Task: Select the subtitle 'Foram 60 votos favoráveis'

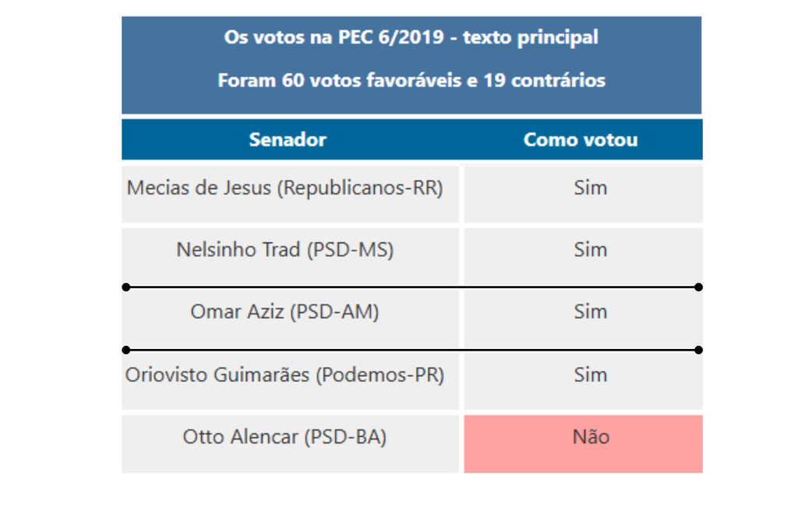Action: point(340,80)
